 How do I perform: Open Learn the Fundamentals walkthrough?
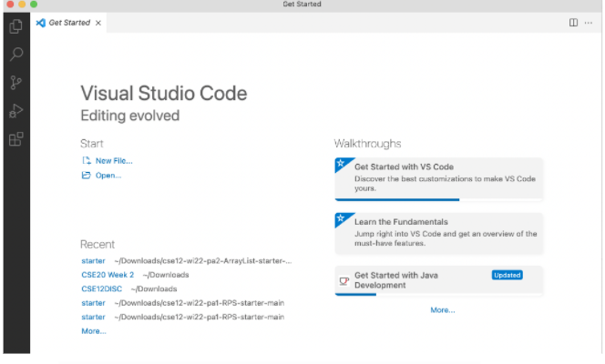438,232
